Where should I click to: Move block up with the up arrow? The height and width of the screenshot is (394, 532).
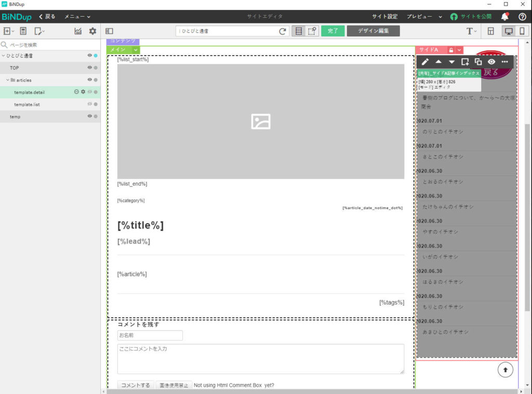coord(438,62)
